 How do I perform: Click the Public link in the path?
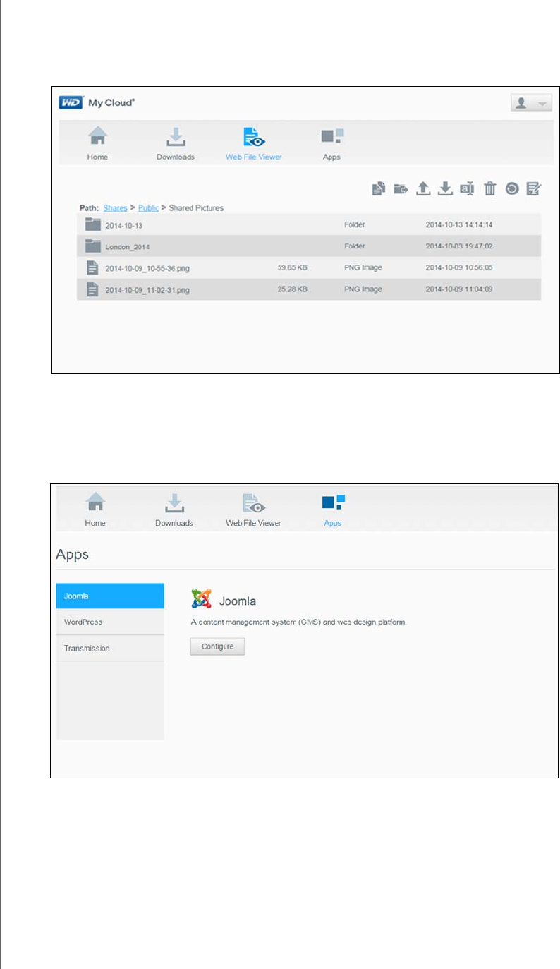tap(148, 208)
